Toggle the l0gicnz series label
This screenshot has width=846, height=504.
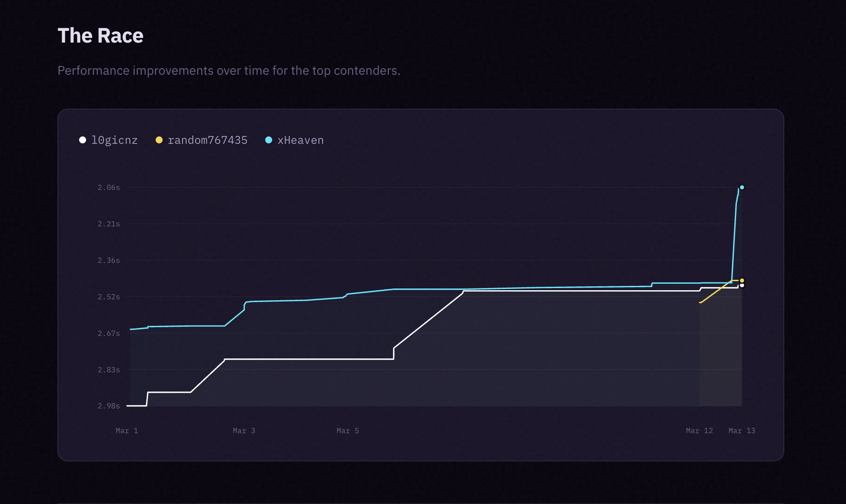(x=114, y=140)
